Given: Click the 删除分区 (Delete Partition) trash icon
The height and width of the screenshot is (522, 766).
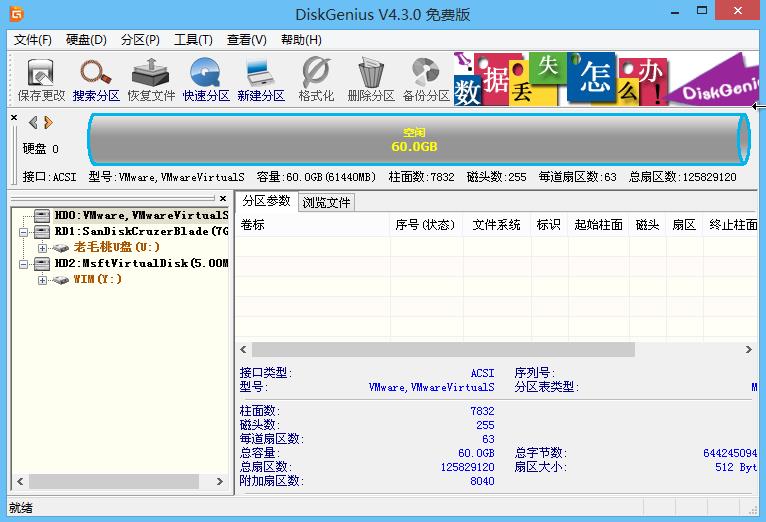Looking at the screenshot, I should pyautogui.click(x=371, y=80).
